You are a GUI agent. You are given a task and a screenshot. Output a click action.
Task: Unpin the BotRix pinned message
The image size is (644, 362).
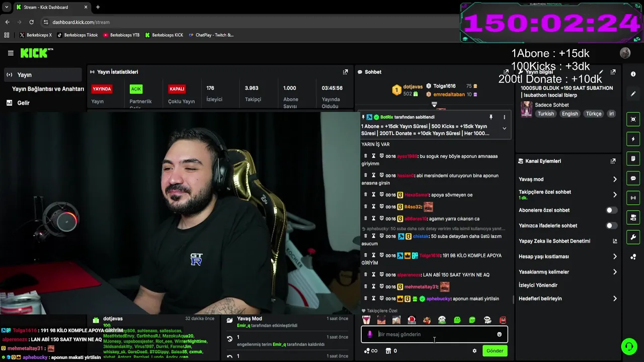tap(491, 117)
